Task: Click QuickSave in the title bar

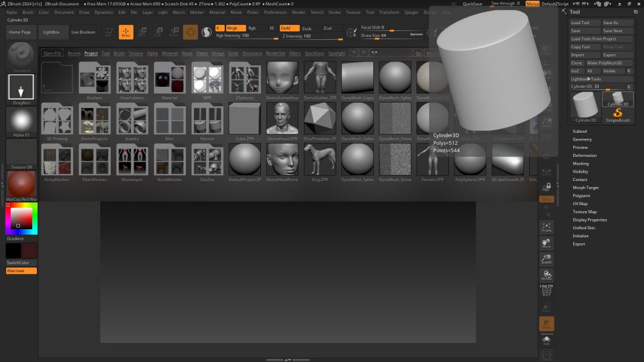Action: [x=472, y=4]
